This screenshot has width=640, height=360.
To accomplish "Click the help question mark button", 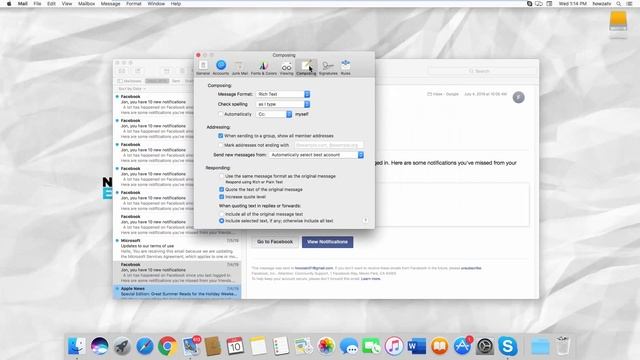I will pyautogui.click(x=365, y=220).
